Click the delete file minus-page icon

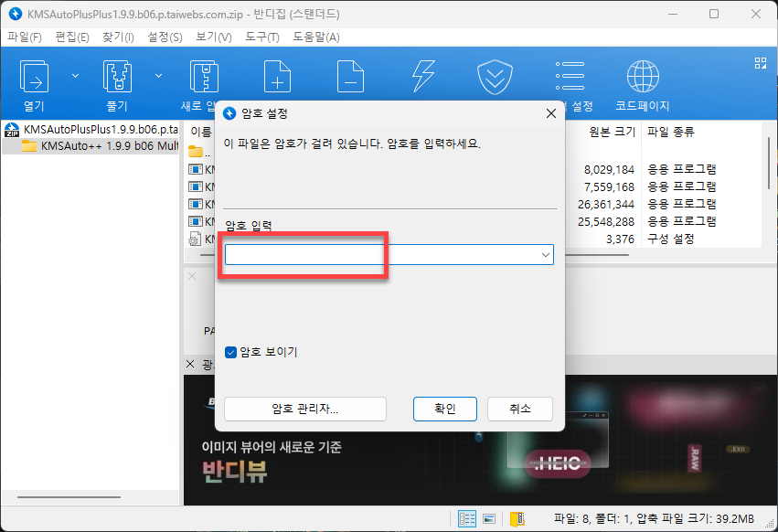[350, 77]
